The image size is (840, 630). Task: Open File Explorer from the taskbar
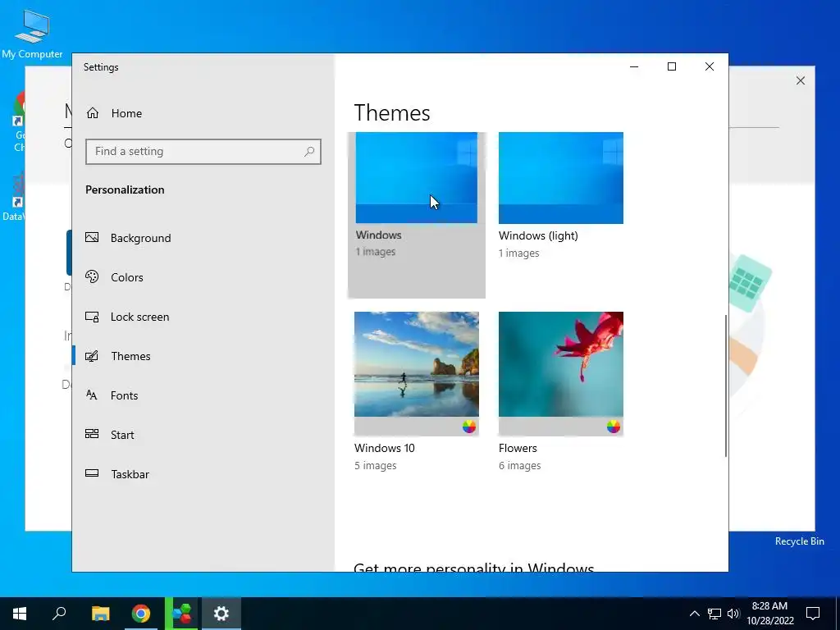pyautogui.click(x=101, y=614)
